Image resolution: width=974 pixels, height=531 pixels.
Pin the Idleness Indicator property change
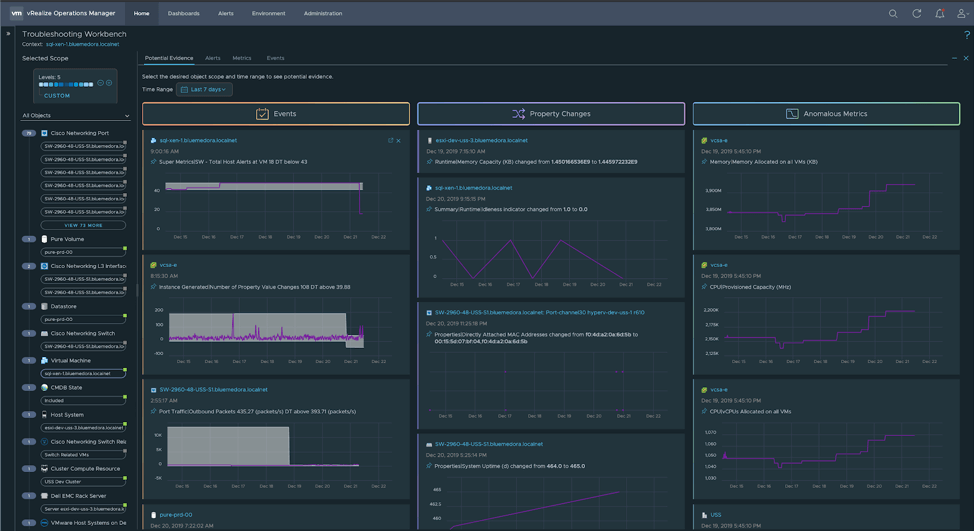point(429,209)
